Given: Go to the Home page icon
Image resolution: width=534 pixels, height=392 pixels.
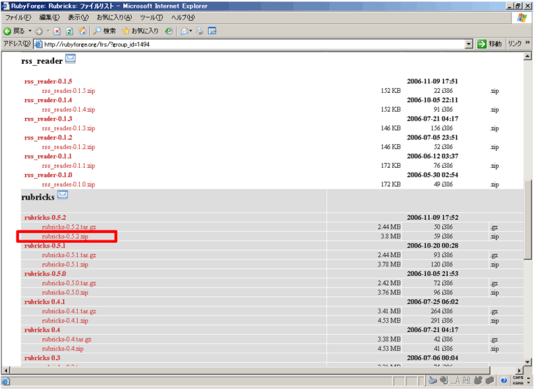Looking at the screenshot, I should pos(83,31).
